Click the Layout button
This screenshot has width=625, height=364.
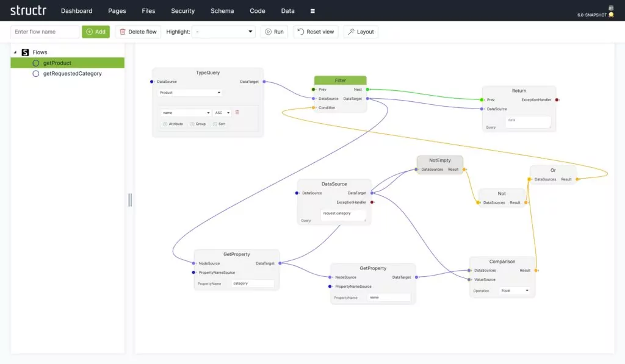click(361, 32)
